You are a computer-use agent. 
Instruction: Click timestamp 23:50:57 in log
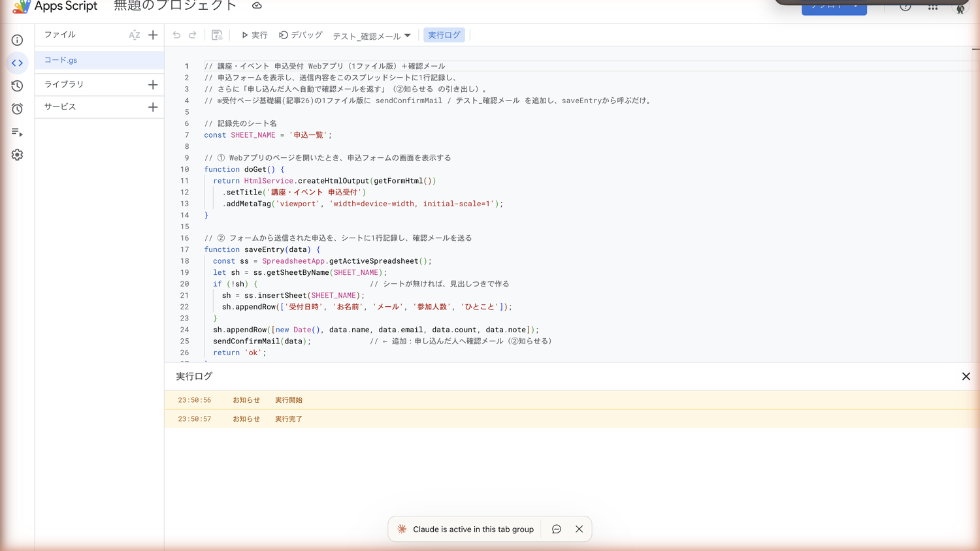click(194, 419)
